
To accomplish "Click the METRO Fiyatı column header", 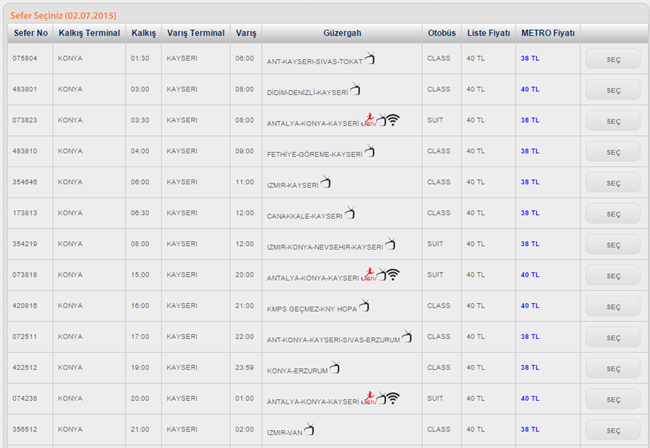I will click(548, 33).
